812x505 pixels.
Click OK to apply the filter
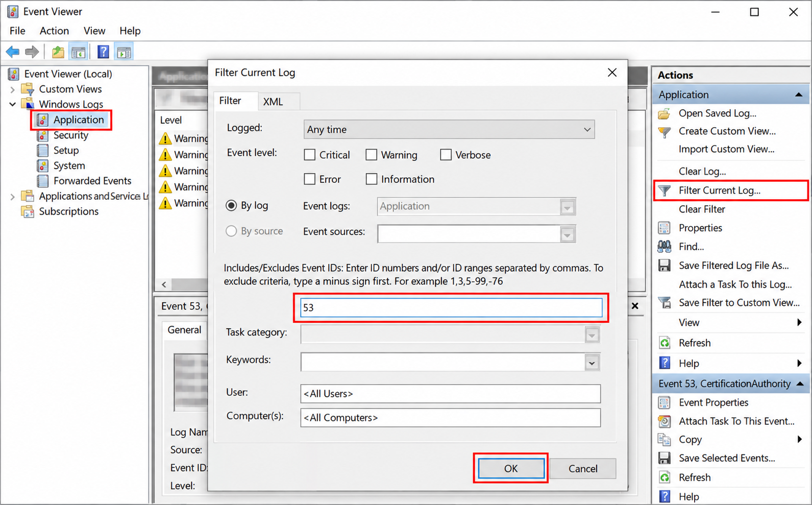tap(511, 468)
